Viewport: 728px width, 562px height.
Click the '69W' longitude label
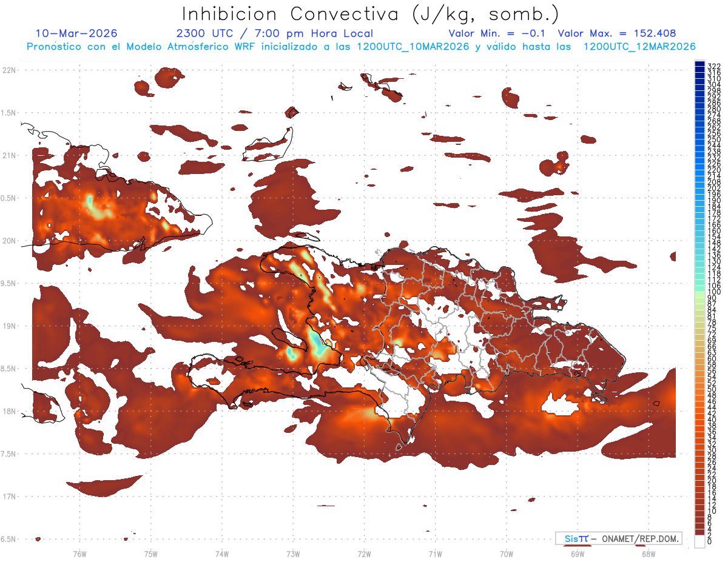pyautogui.click(x=577, y=554)
